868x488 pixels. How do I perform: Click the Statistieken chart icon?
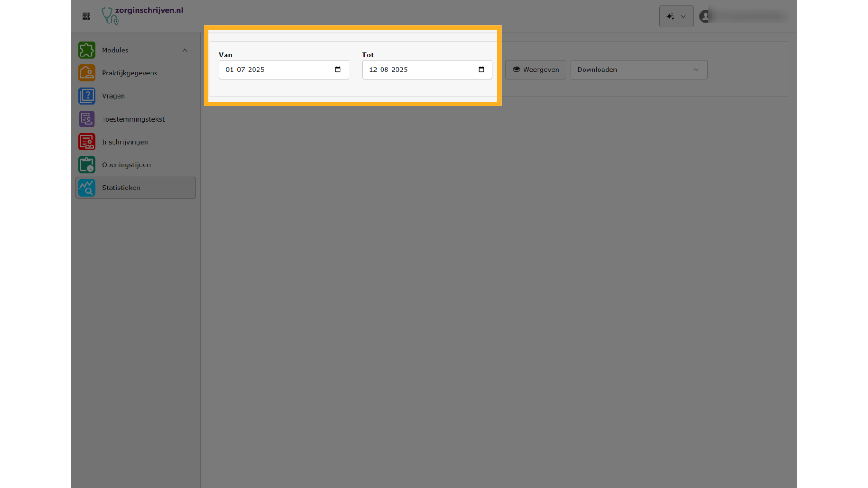click(87, 188)
